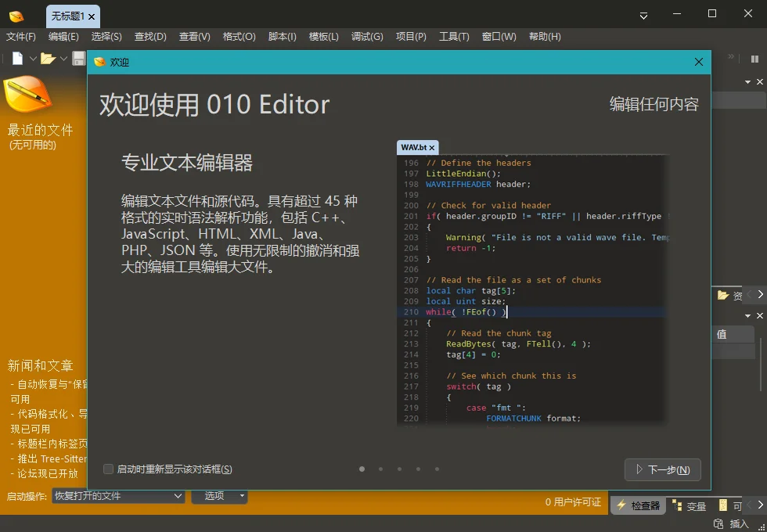Go to the fifth welcome page dot
Screen dimensions: 767x532
click(437, 469)
